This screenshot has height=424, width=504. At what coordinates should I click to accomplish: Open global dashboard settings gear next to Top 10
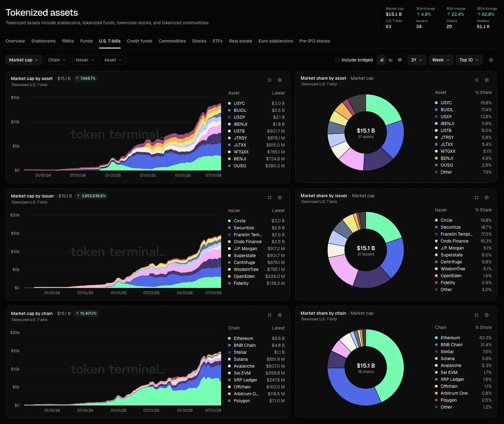[491, 60]
